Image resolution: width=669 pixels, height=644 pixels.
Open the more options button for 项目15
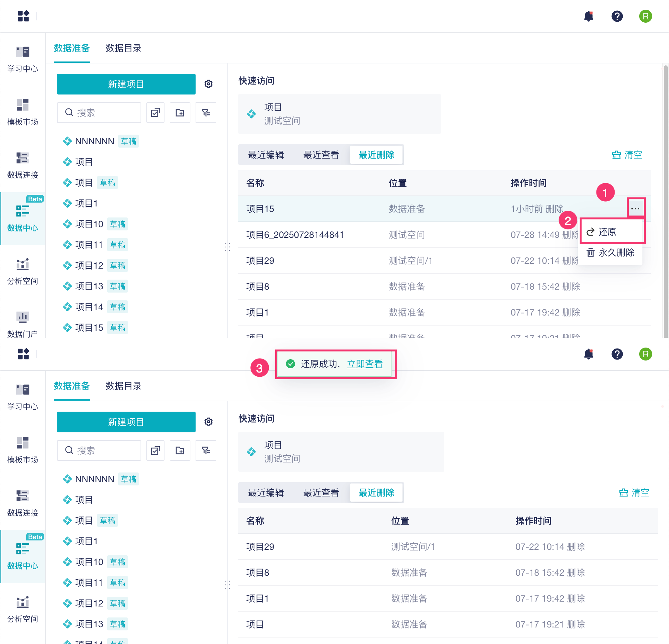pos(635,208)
